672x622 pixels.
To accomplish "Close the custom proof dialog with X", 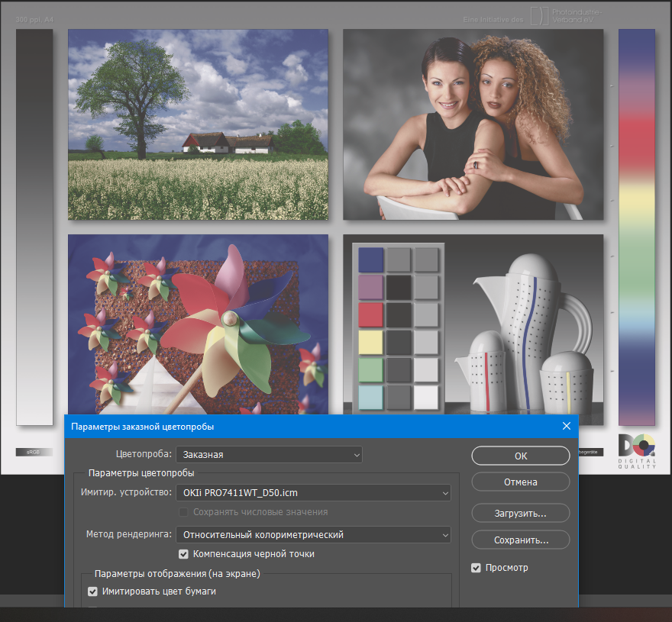I will tap(566, 426).
